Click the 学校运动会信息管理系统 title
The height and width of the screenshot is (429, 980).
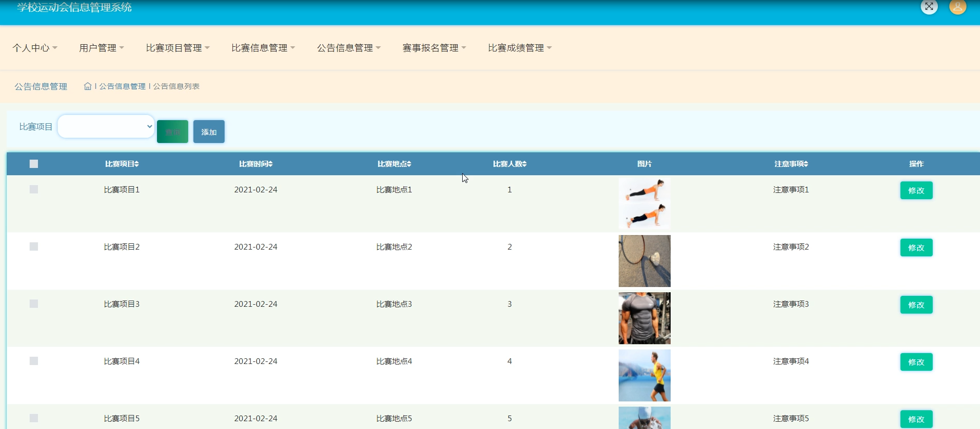(x=74, y=7)
